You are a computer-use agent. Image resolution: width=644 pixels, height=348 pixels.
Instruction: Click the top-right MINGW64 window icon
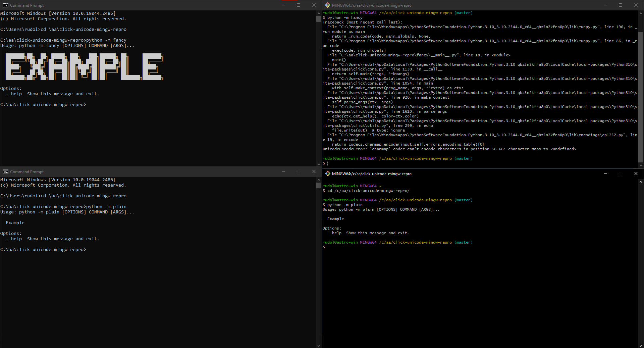pyautogui.click(x=328, y=5)
